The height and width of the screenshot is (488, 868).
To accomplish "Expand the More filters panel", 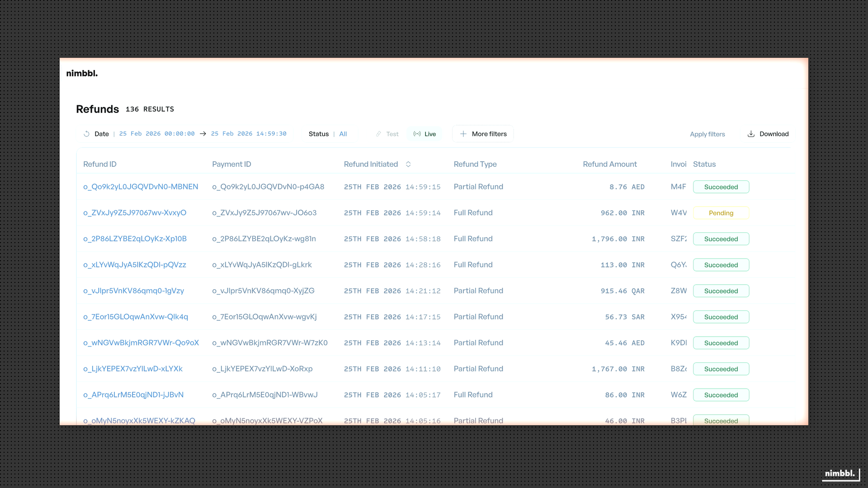I will [483, 134].
